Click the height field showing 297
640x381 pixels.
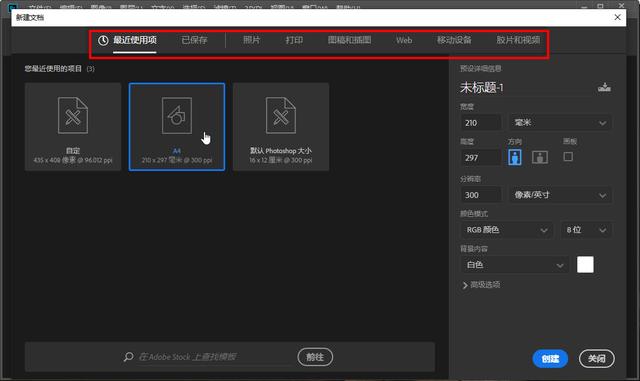tap(481, 158)
